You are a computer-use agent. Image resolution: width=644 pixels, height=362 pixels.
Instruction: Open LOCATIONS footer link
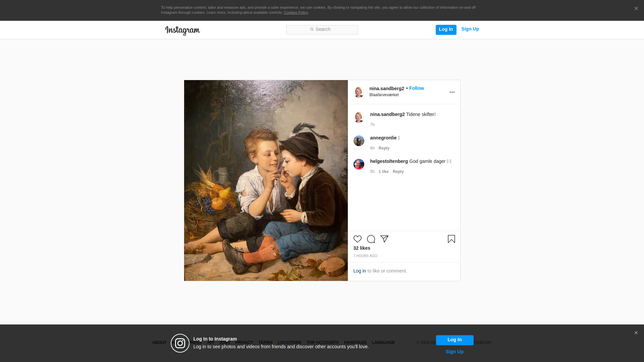(289, 343)
